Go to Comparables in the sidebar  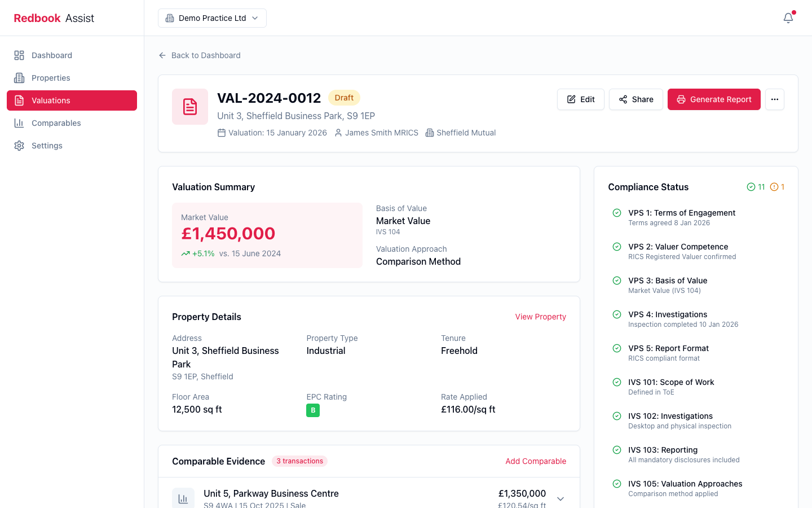56,123
